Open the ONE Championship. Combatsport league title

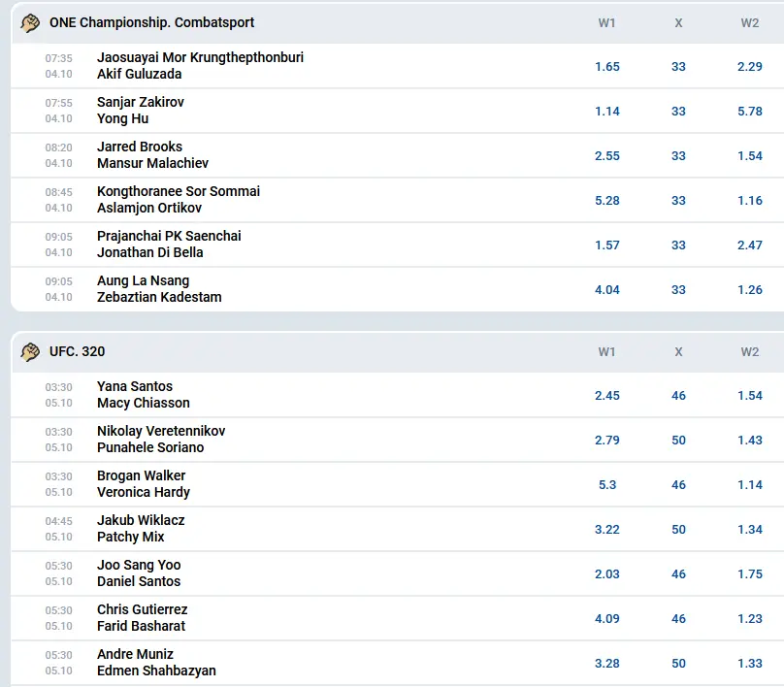(x=152, y=23)
